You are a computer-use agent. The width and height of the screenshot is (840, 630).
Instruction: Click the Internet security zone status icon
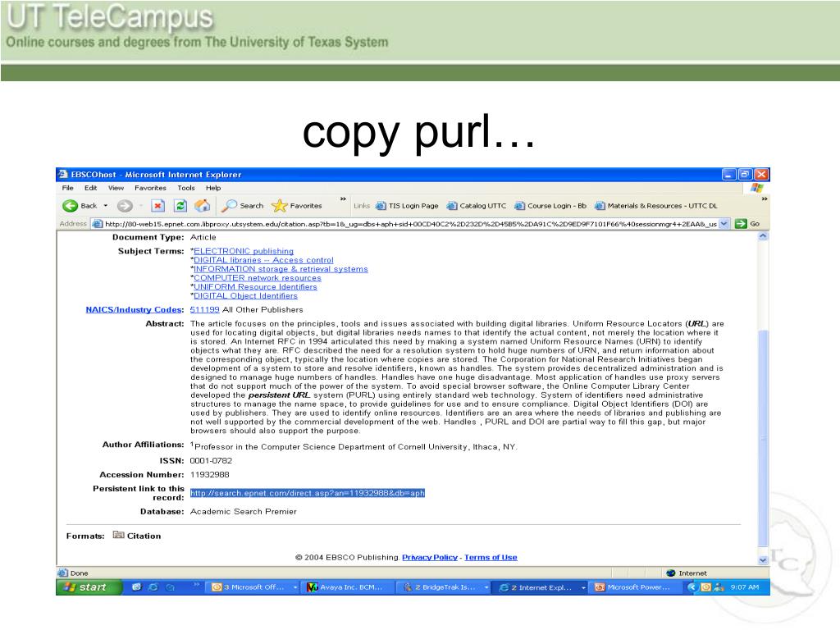click(670, 573)
